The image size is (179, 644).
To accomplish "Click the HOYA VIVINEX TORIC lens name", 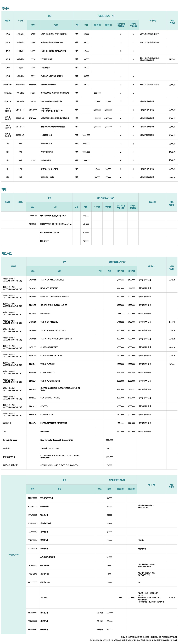I will click(x=49, y=288).
